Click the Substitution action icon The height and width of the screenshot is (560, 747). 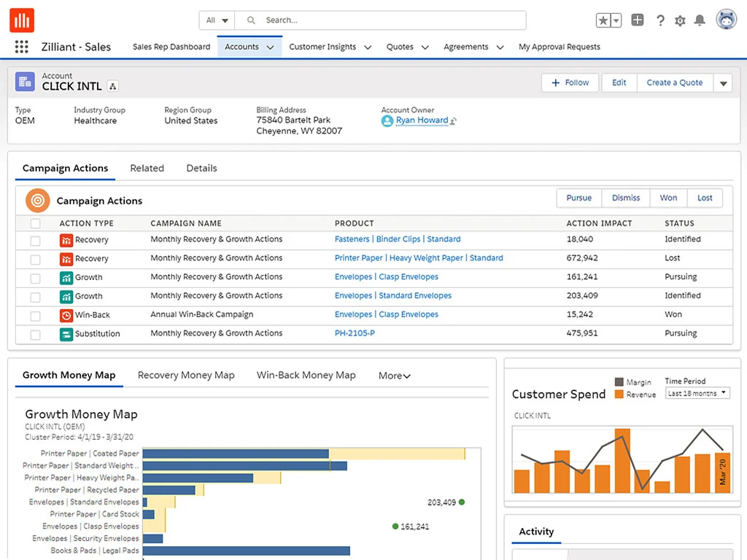tap(66, 334)
